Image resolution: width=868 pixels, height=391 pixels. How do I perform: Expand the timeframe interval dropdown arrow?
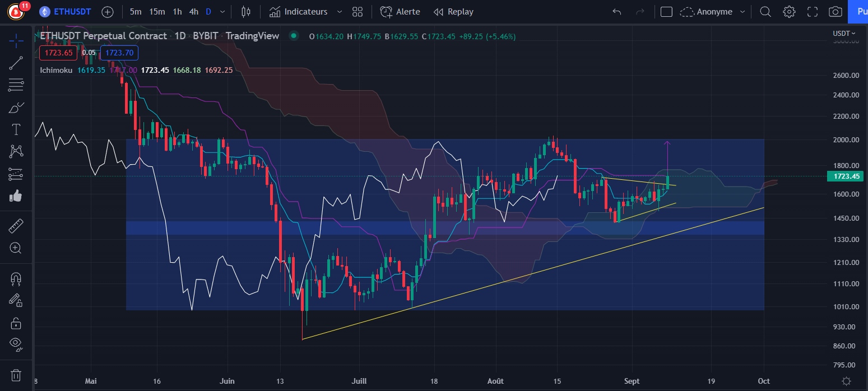point(223,12)
